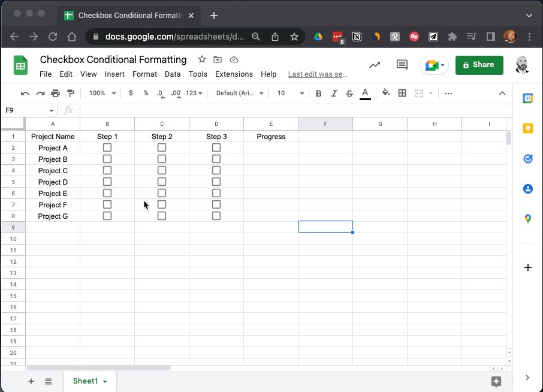Click the Undo icon
543x392 pixels.
(25, 93)
